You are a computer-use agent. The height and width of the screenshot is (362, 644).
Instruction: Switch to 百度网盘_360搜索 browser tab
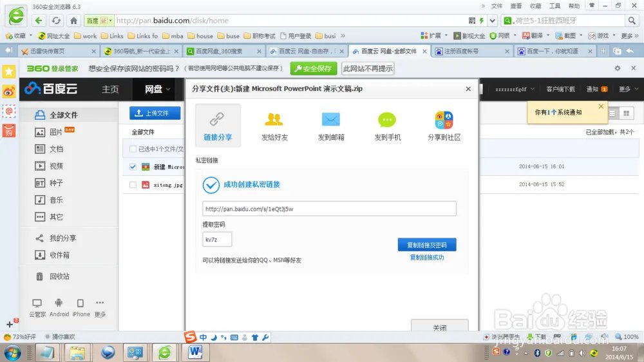point(224,51)
